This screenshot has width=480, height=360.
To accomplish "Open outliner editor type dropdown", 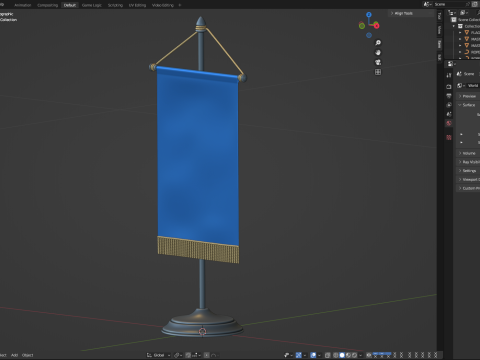I will coord(452,13).
